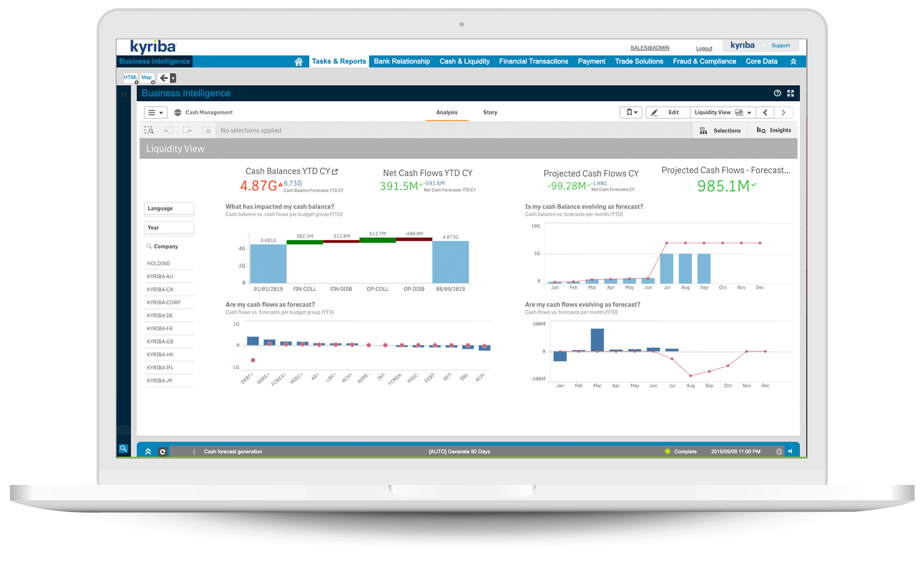
Task: Click the magnifier search icon bottom-left
Action: [124, 448]
